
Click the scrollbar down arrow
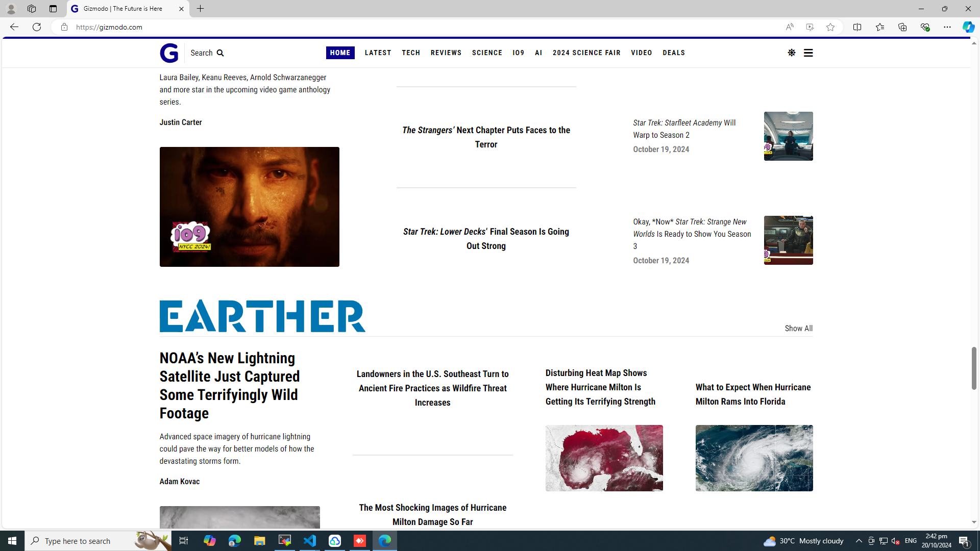coord(974,522)
